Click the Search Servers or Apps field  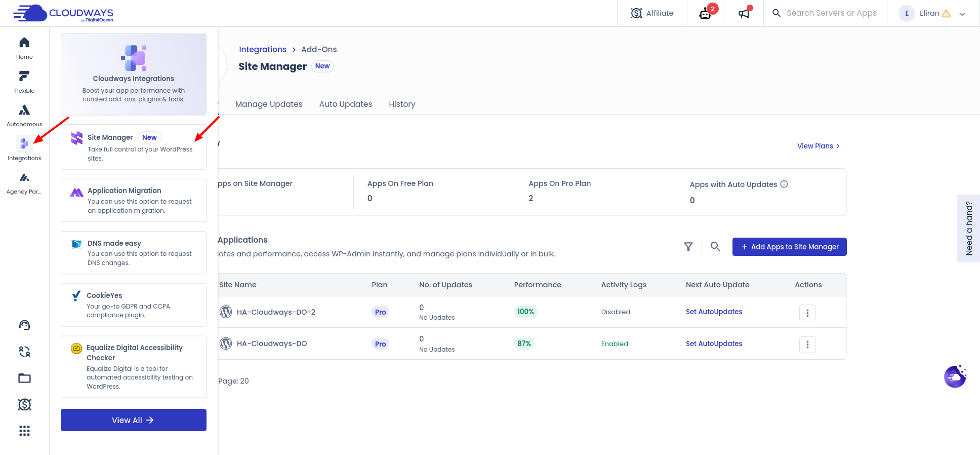831,13
